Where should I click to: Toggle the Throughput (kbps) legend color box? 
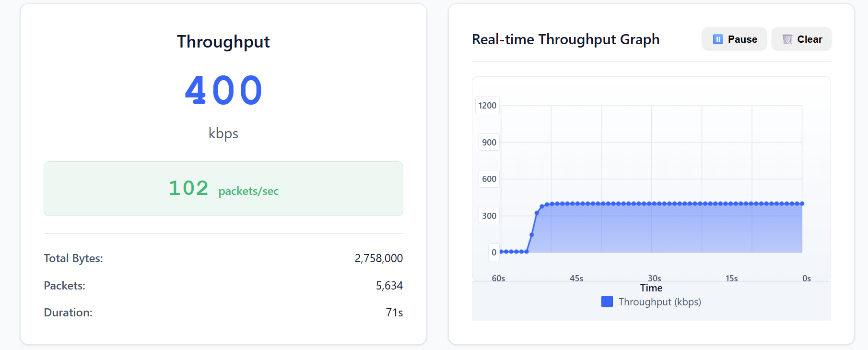tap(607, 302)
